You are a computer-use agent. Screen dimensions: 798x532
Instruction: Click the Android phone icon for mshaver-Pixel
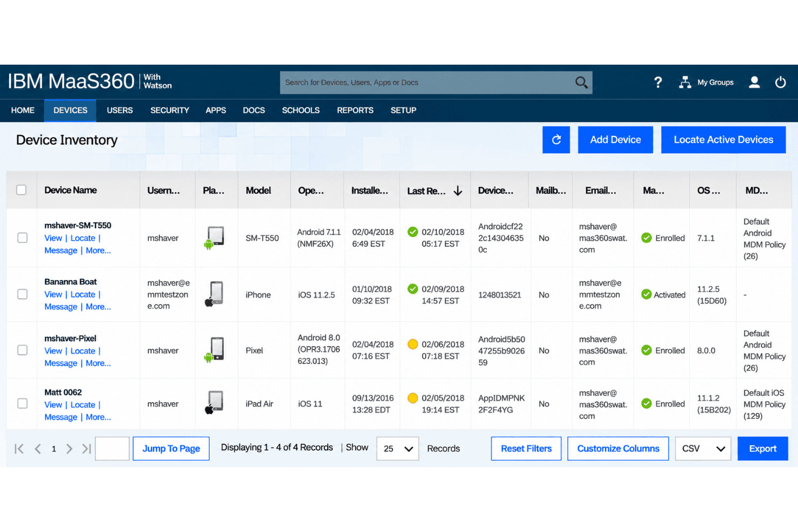[214, 350]
